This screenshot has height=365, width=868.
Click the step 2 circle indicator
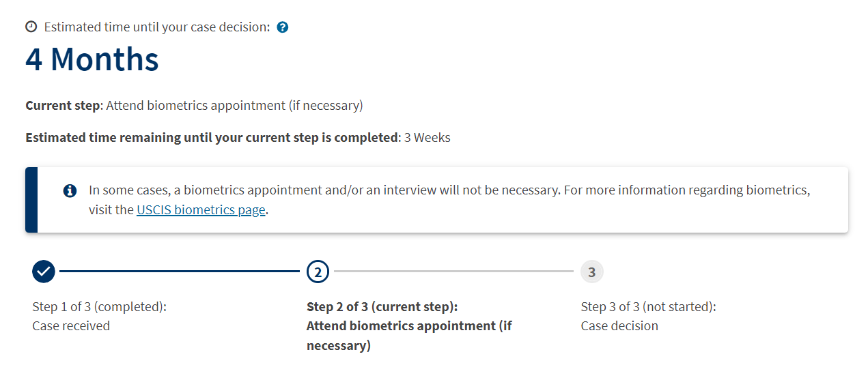click(x=318, y=272)
